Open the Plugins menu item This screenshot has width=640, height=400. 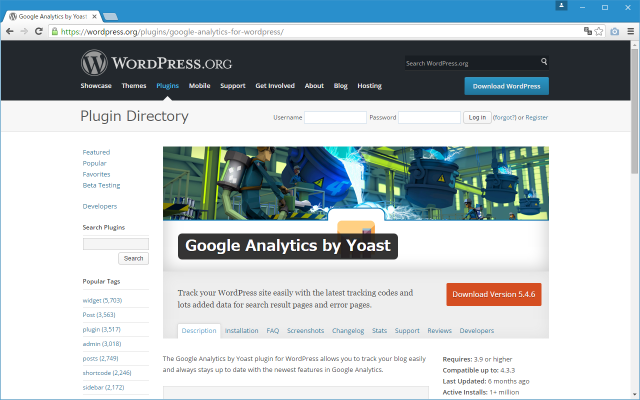[x=167, y=86]
